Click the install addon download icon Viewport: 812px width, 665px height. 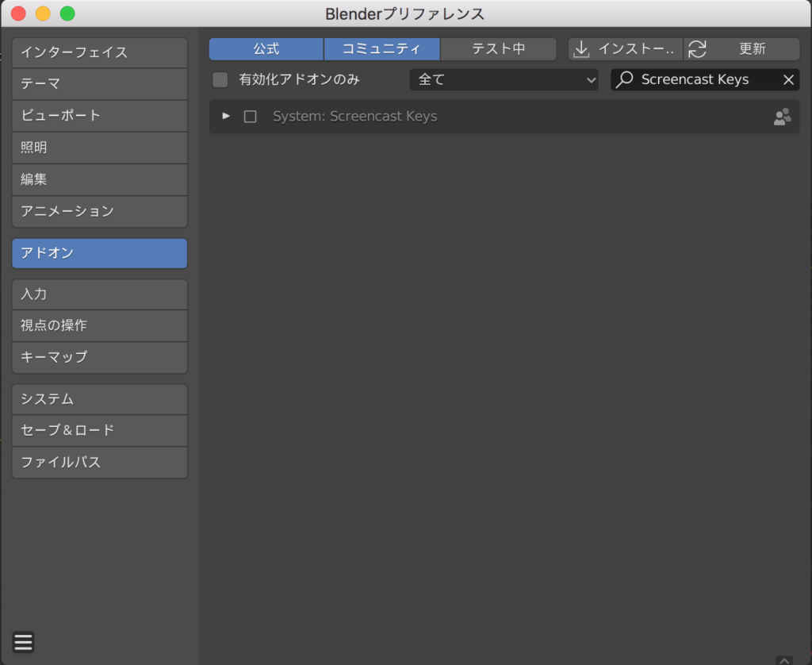[581, 49]
